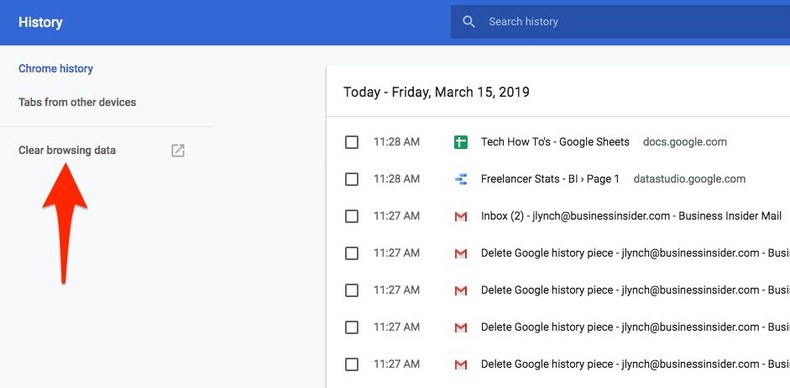790x388 pixels.
Task: Click the datastudio.google.com domain text
Action: 689,179
